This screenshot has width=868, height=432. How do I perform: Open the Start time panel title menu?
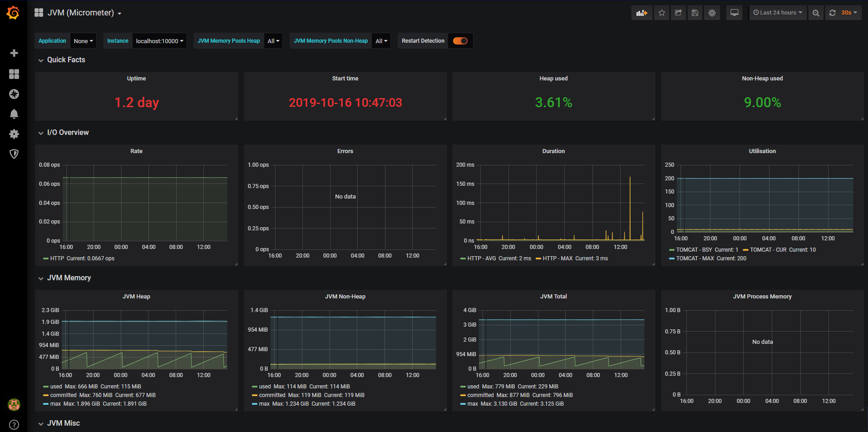[345, 79]
